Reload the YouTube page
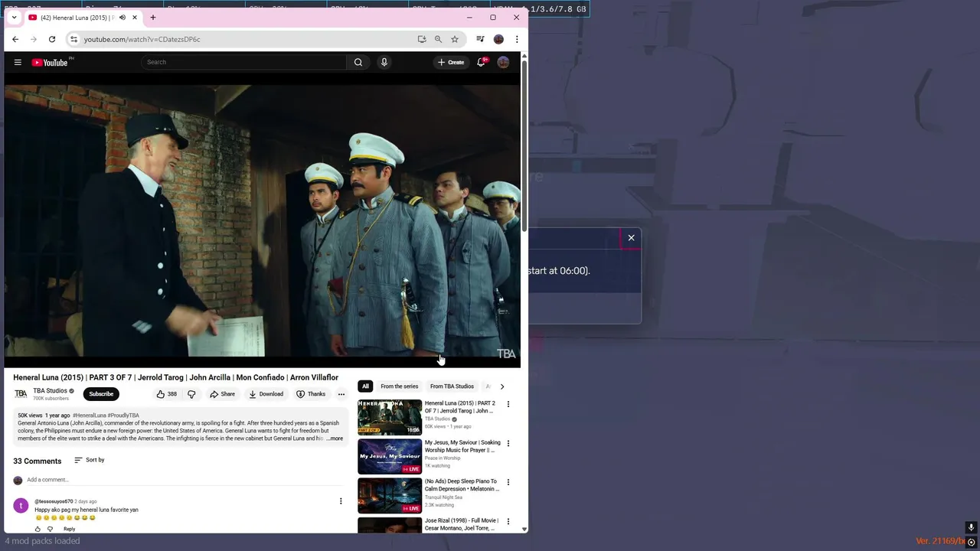 (52, 39)
